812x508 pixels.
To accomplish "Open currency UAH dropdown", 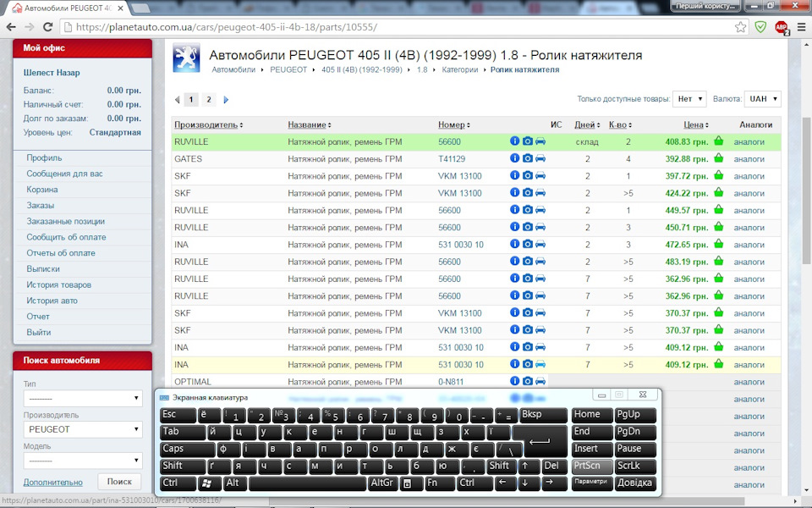I will [x=762, y=98].
